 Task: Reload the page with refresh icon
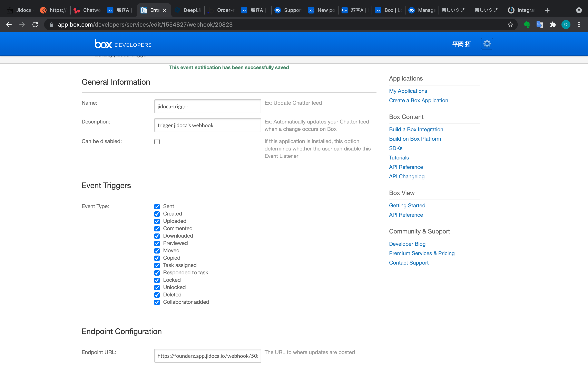(35, 25)
